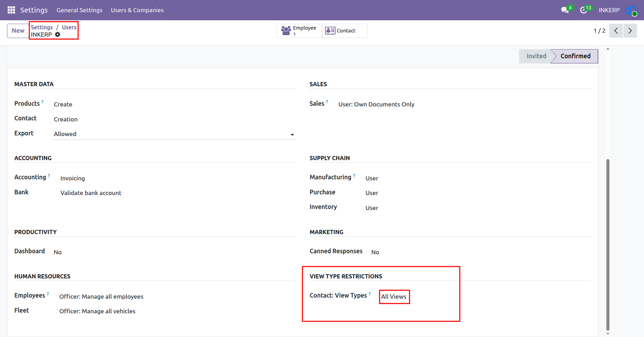This screenshot has width=644, height=337.
Task: Change the Manufacturing User access value
Action: click(x=372, y=178)
